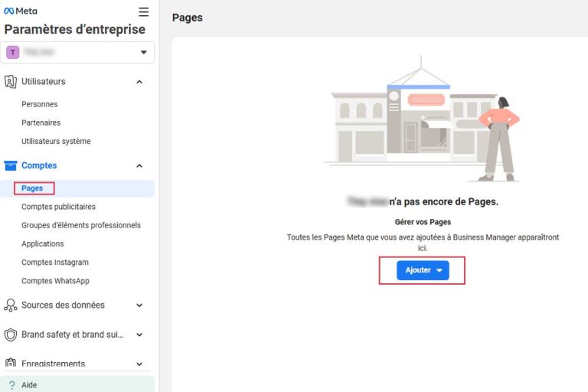Expand the Brand safety section chevron
588x392 pixels.
[x=139, y=335]
